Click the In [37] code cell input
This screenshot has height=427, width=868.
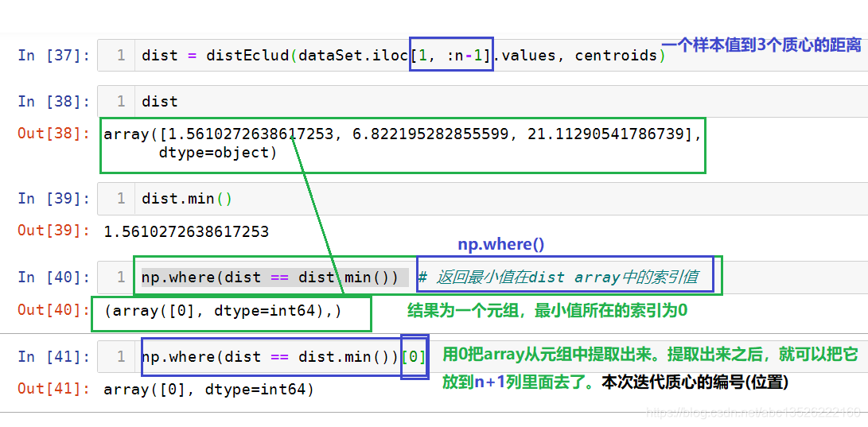point(482,56)
